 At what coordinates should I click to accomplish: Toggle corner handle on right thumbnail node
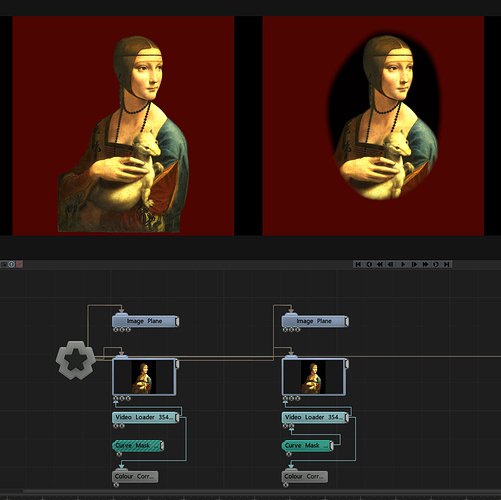pyautogui.click(x=347, y=364)
